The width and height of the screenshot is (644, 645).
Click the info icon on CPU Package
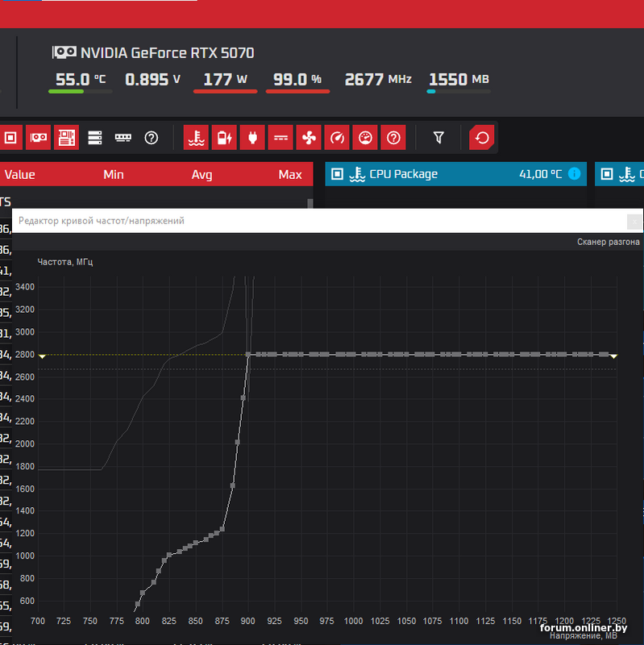click(x=574, y=173)
